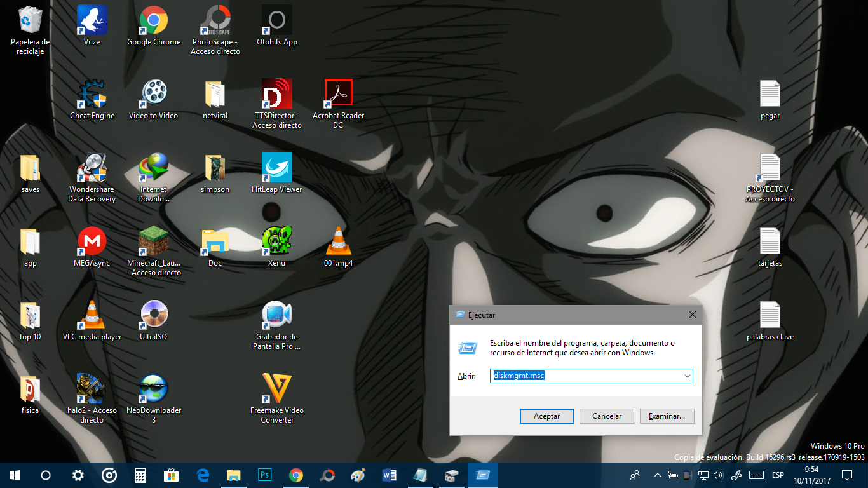
Task: Open the network icon in system tray
Action: pyautogui.click(x=703, y=475)
